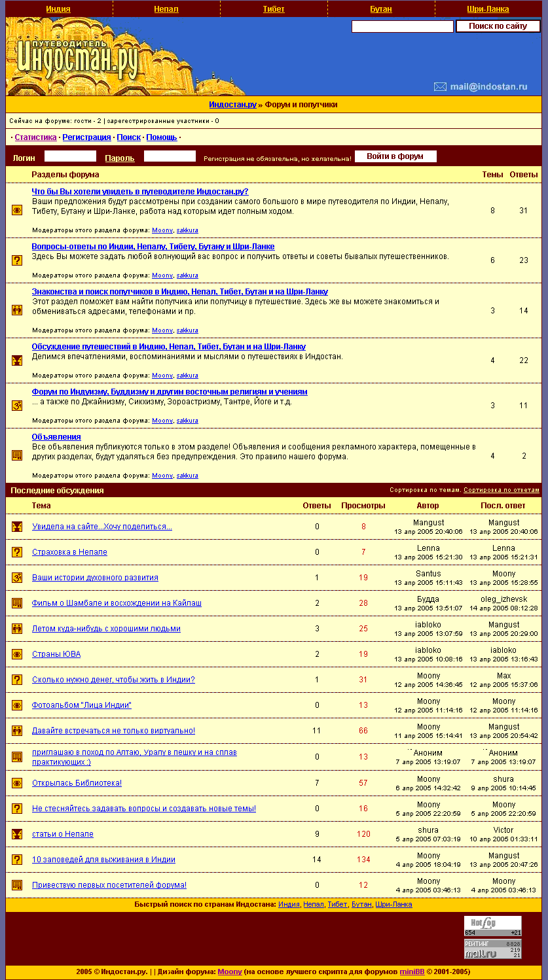Open topic статьи о Непале
The image size is (548, 980).
(x=63, y=834)
